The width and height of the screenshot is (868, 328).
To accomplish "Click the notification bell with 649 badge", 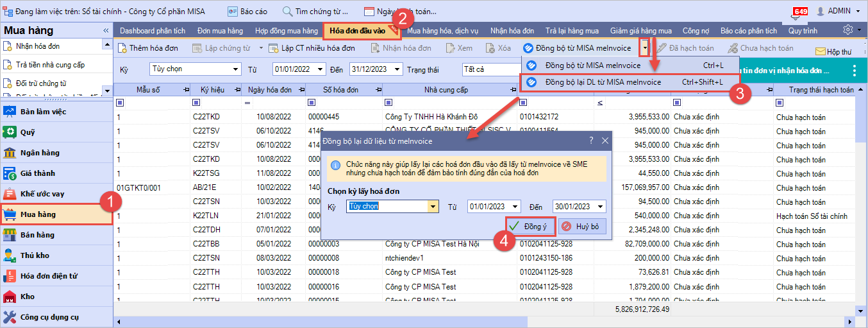I will [799, 13].
